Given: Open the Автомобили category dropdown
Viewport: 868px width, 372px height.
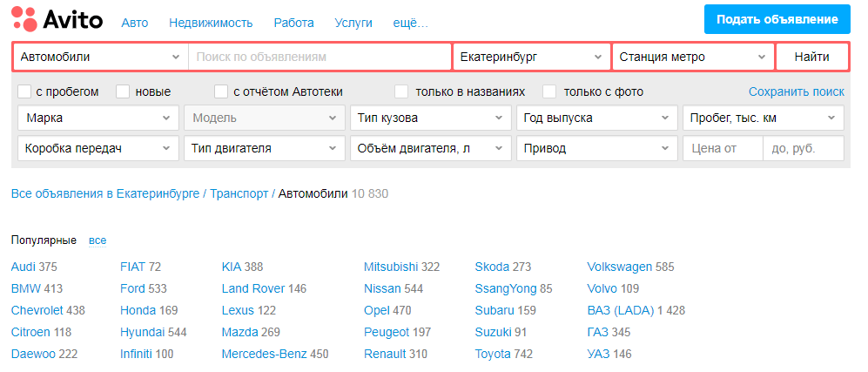Looking at the screenshot, I should tap(100, 57).
